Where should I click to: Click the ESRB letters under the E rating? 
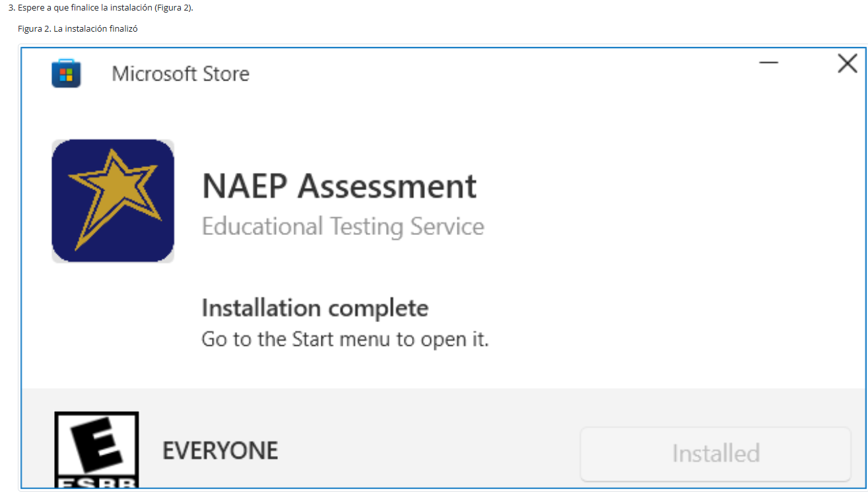96,483
